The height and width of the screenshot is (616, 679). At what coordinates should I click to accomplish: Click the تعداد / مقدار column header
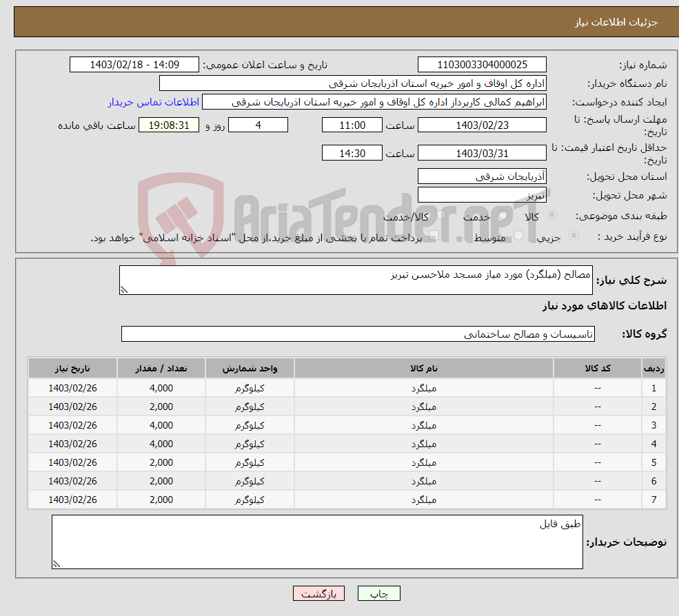click(x=161, y=369)
